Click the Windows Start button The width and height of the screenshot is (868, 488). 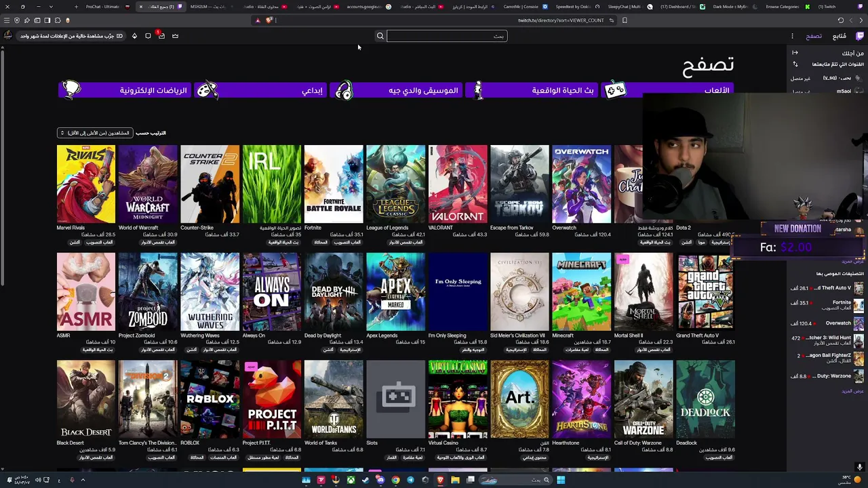click(561, 481)
